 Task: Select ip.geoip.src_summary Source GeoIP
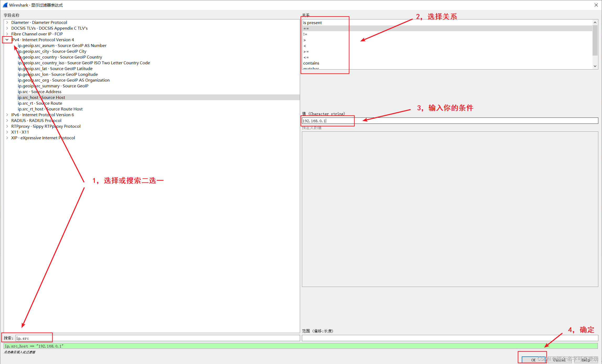click(x=158, y=86)
